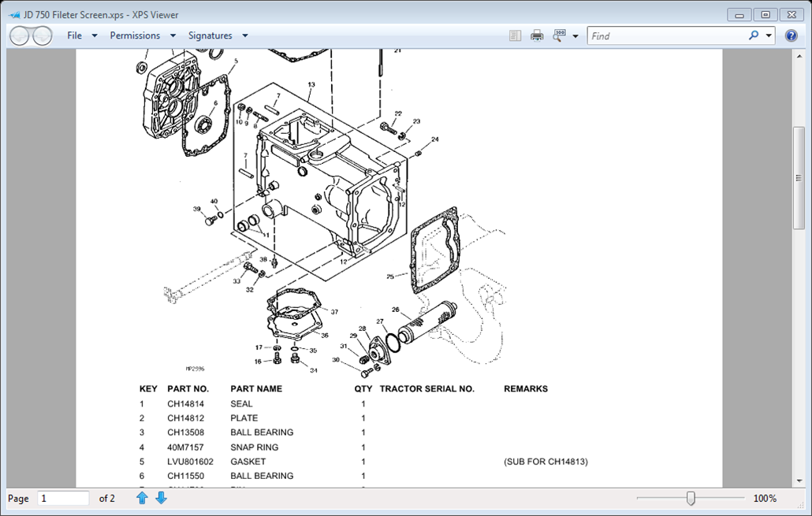Click the GASKET part name
The image size is (812, 516).
(x=248, y=462)
